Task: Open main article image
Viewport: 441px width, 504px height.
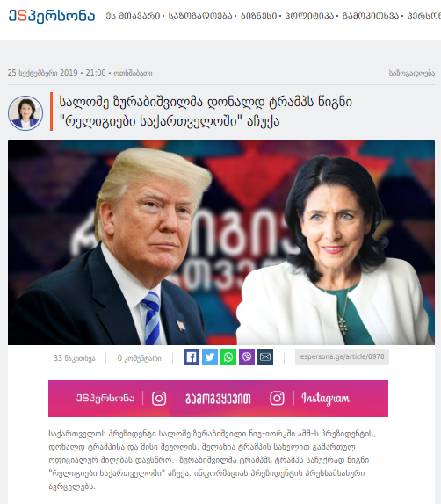Action: (221, 242)
